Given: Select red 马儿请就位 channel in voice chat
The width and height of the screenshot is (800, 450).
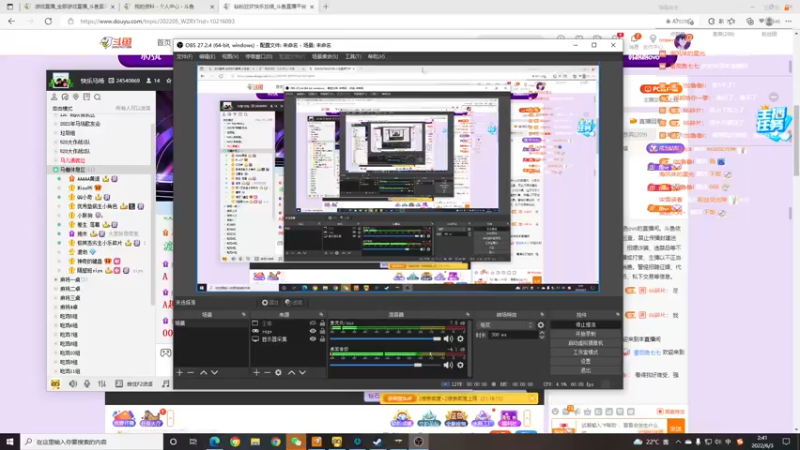Looking at the screenshot, I should click(x=72, y=160).
